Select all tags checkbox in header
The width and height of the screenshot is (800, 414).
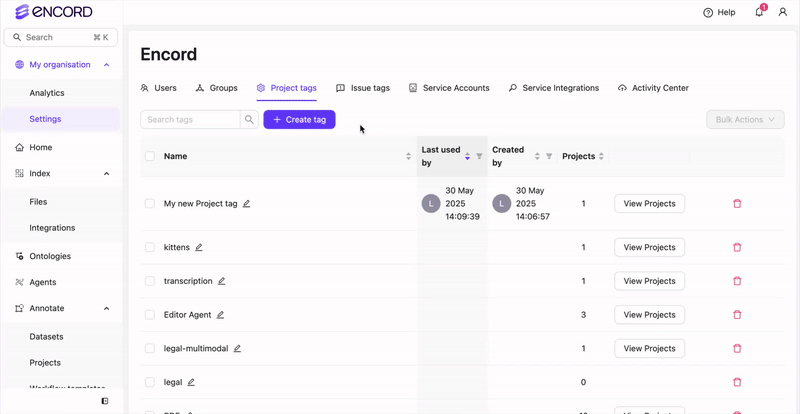(x=149, y=156)
